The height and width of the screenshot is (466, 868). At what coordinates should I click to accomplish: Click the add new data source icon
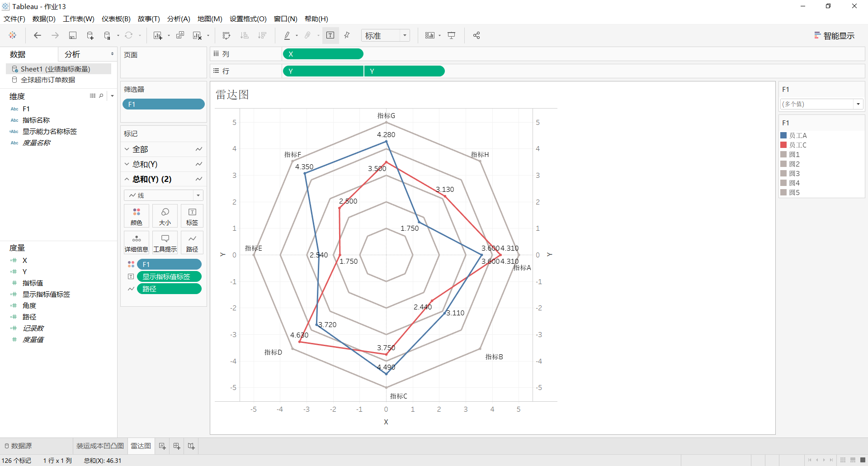click(x=90, y=35)
